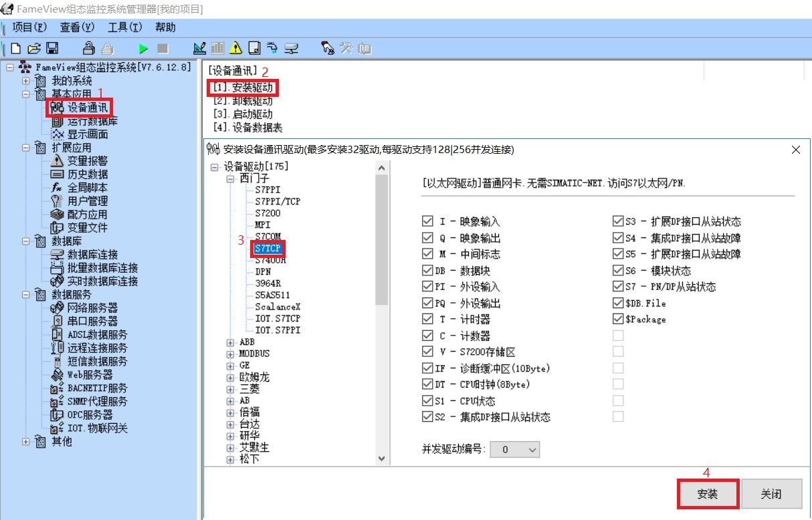Open 帮助 menu
This screenshot has width=812, height=520.
pos(165,27)
